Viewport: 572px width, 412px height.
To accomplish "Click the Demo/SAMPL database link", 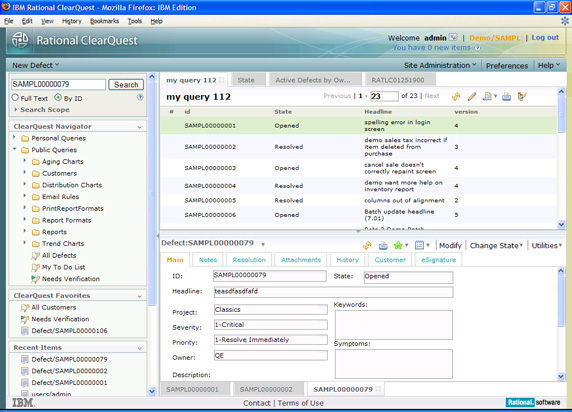I will [495, 38].
